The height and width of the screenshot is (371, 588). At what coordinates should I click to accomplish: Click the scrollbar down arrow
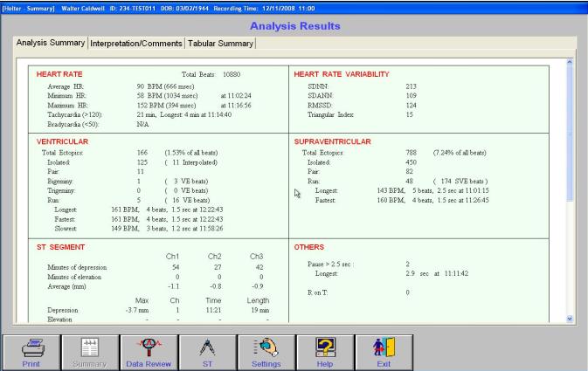[570, 319]
